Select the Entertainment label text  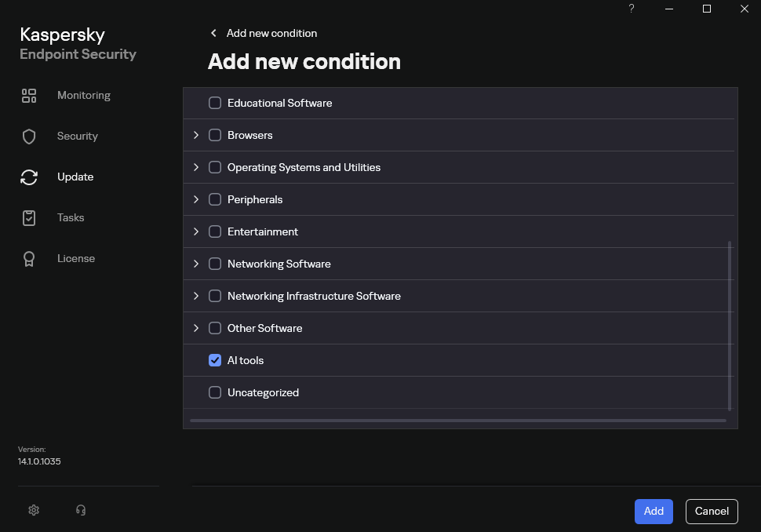click(263, 231)
